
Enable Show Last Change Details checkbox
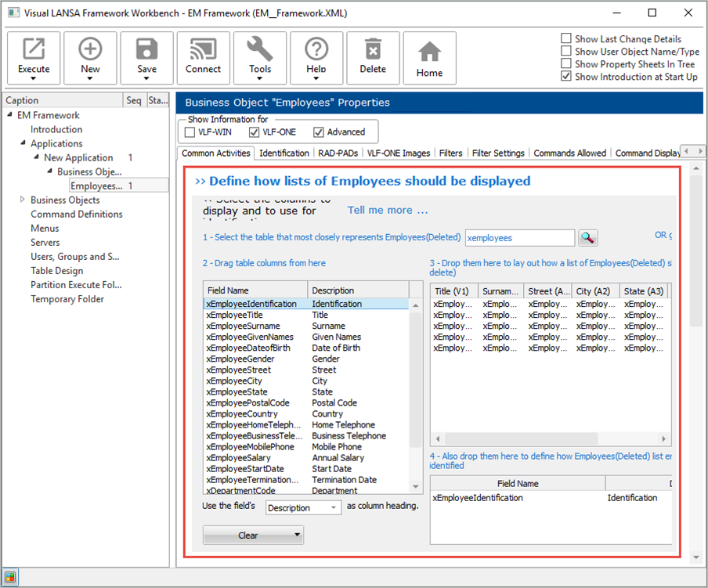click(566, 39)
